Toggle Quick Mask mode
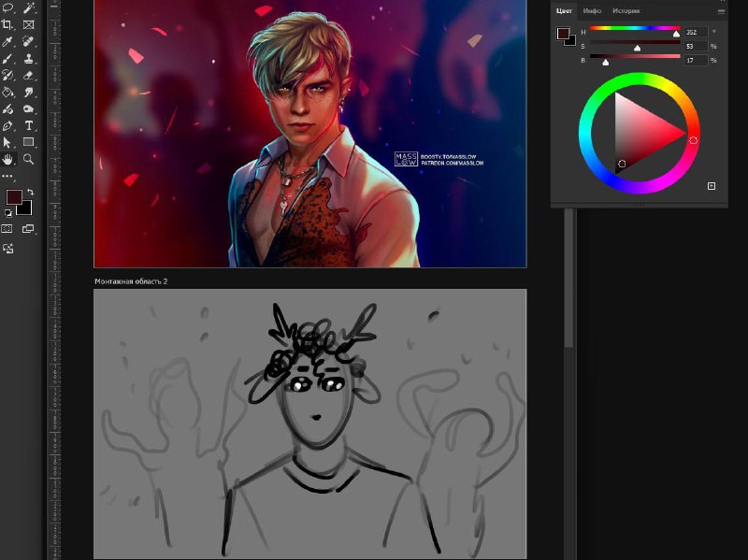Image resolution: width=748 pixels, height=560 pixels. point(7,229)
